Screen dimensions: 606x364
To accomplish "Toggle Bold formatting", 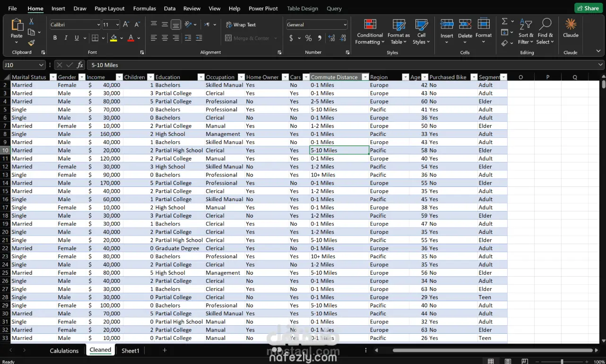I will (55, 38).
